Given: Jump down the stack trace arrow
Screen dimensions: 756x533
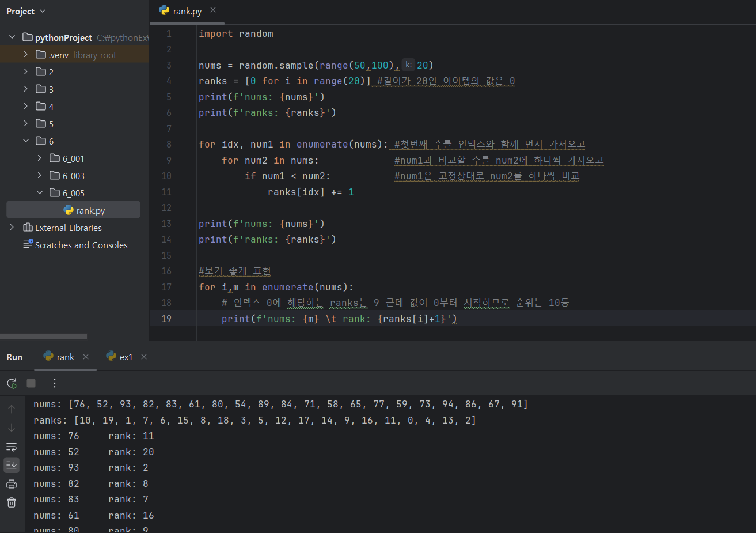Looking at the screenshot, I should tap(12, 428).
